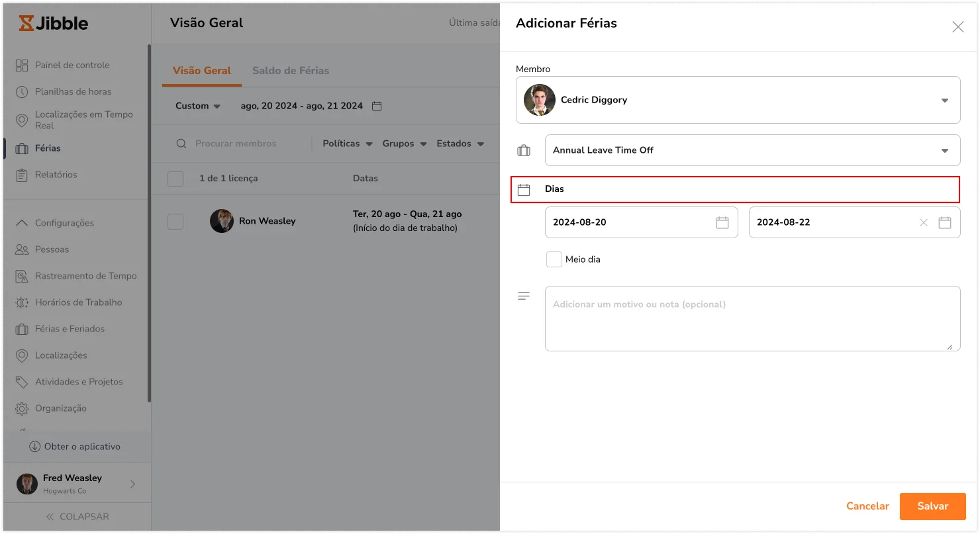Click the Férias e Feriados suitcase icon
The image size is (980, 534).
[x=22, y=329]
